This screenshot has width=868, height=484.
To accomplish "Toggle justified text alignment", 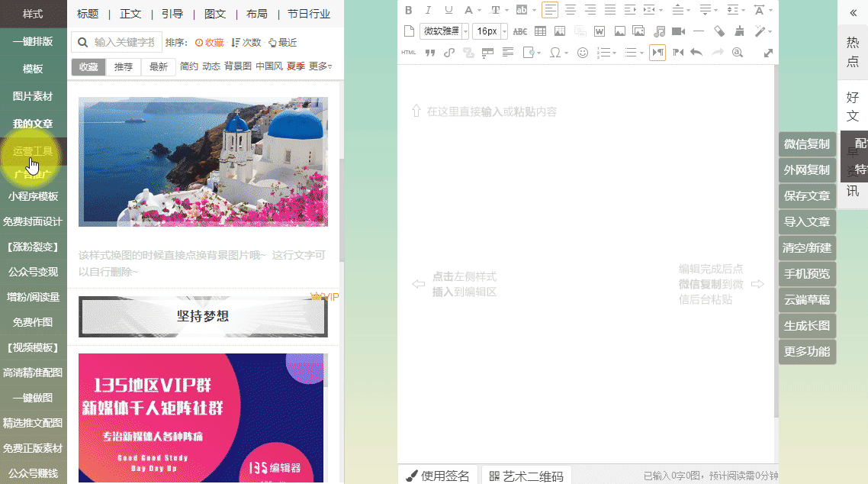I will pyautogui.click(x=610, y=10).
